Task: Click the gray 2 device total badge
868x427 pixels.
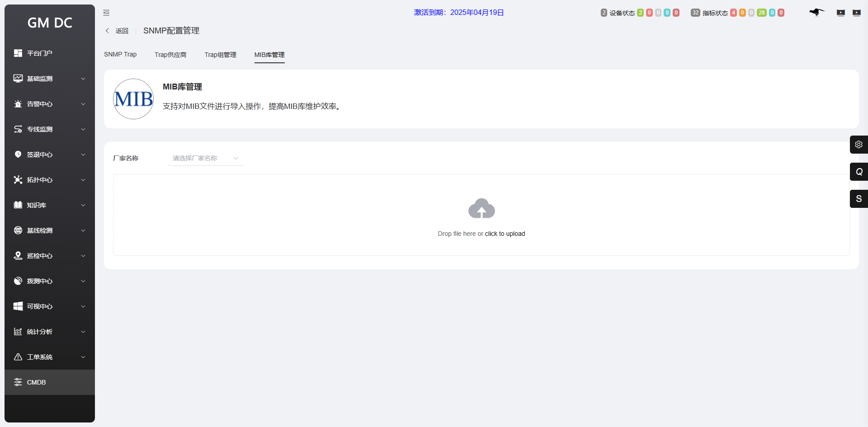Action: 604,13
